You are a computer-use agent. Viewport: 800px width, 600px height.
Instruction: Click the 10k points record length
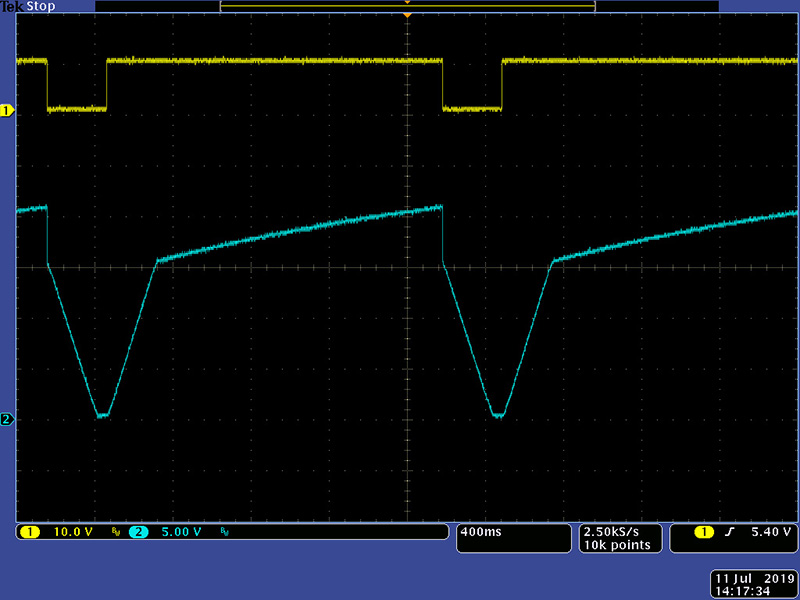pyautogui.click(x=616, y=545)
